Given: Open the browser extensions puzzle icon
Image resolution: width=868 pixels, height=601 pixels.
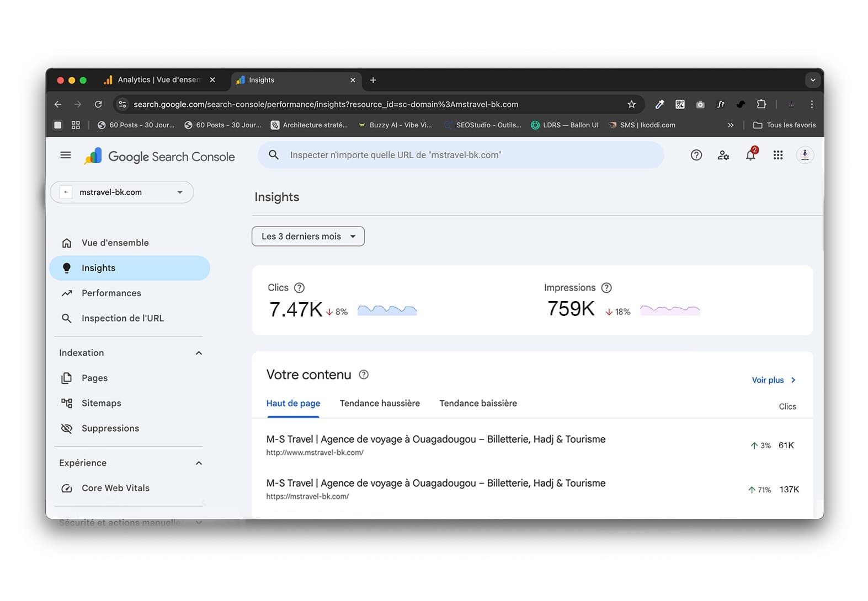Looking at the screenshot, I should (762, 104).
